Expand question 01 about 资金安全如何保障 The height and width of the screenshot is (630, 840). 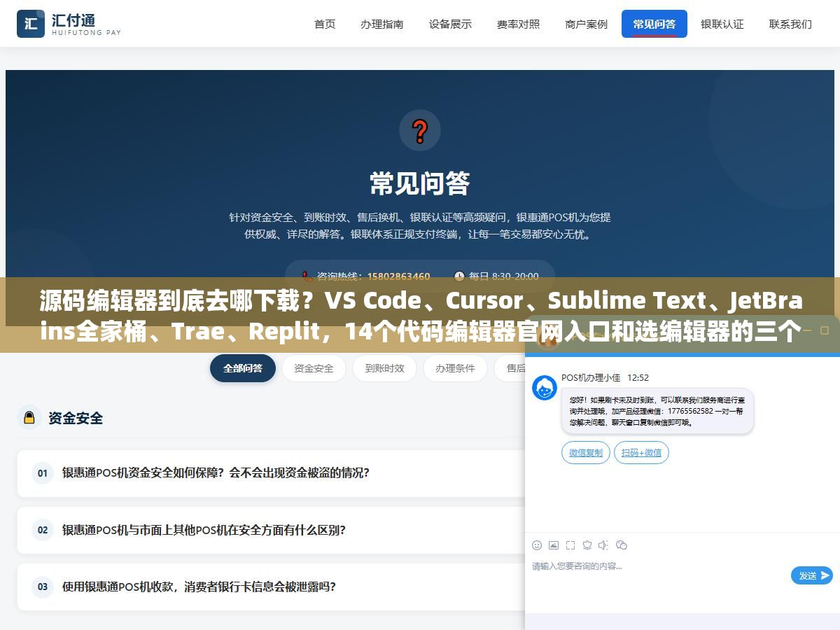(x=271, y=473)
